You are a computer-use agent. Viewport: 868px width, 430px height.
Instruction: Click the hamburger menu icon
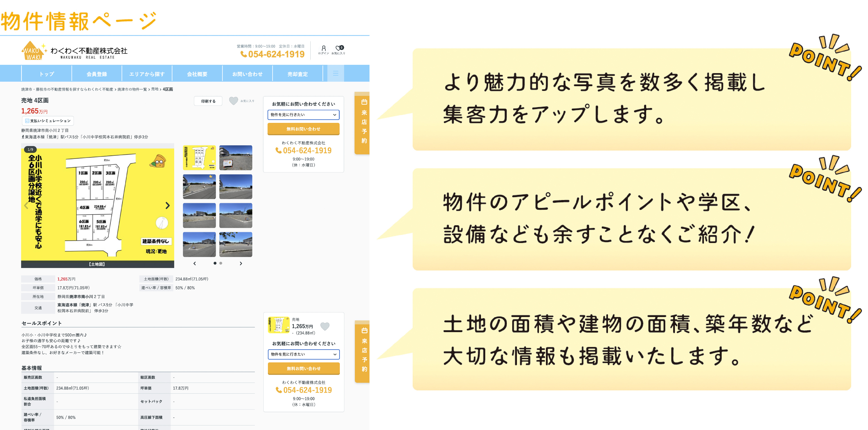(335, 74)
